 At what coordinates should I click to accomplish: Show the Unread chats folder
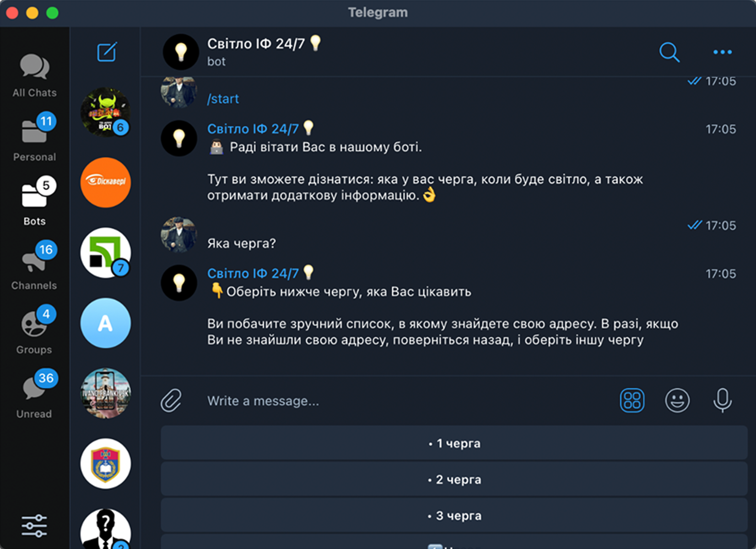[x=34, y=394]
